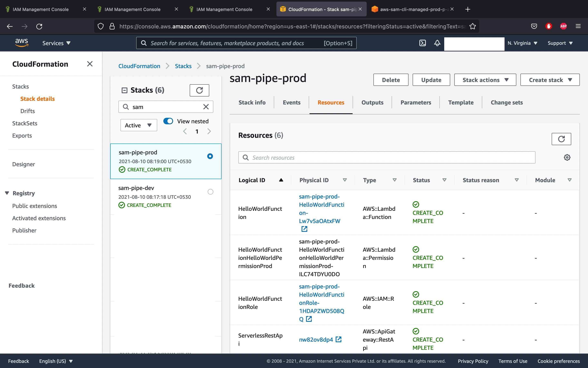Open the red hand blocker extension
This screenshot has width=588, height=368.
pyautogui.click(x=549, y=26)
